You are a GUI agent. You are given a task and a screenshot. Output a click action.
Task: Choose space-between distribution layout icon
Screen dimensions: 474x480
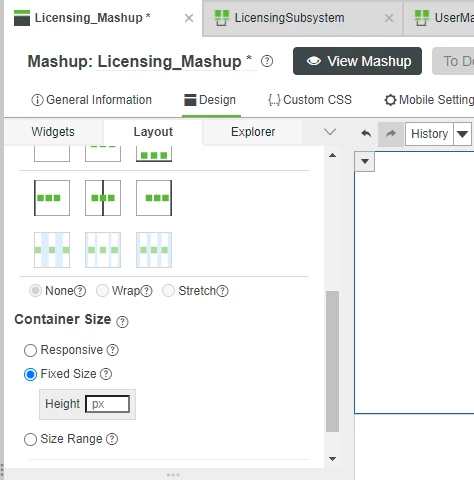pos(52,250)
